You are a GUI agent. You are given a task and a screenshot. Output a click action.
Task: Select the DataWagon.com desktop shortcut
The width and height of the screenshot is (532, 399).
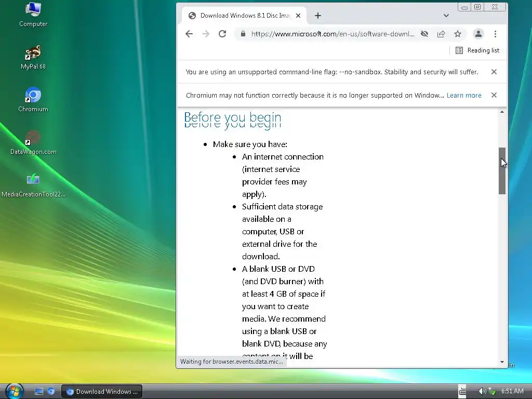(33, 142)
